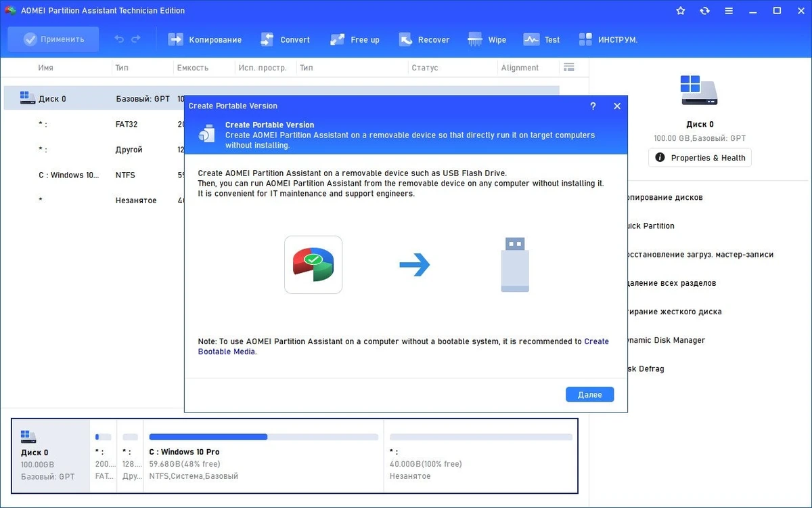Open the ИНСТРУМ. tools menu
This screenshot has height=508, width=812.
coord(608,39)
